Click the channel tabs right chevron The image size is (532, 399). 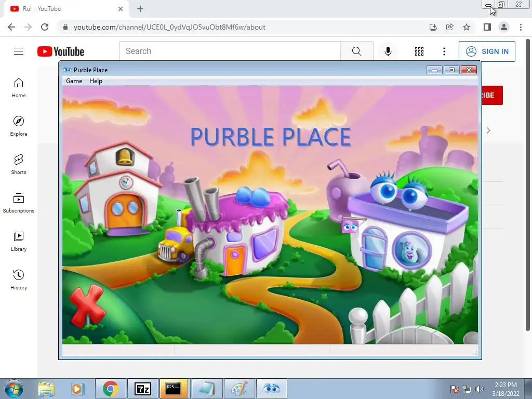488,130
